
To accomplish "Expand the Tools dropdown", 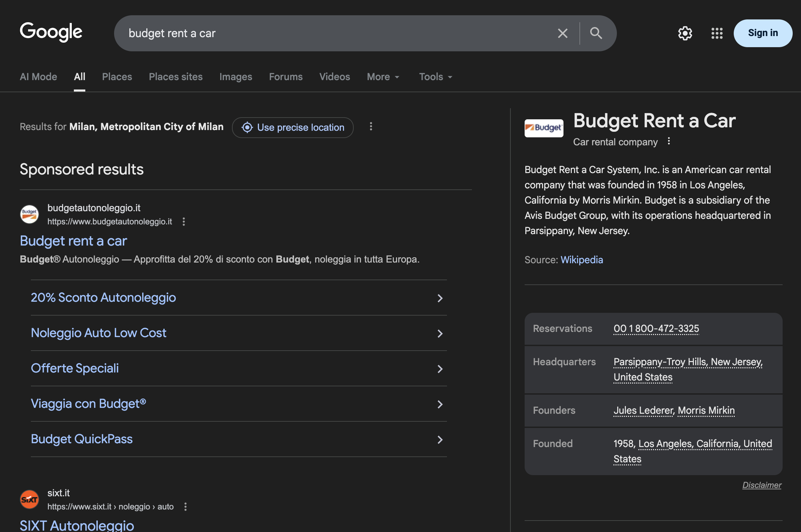I will 436,77.
